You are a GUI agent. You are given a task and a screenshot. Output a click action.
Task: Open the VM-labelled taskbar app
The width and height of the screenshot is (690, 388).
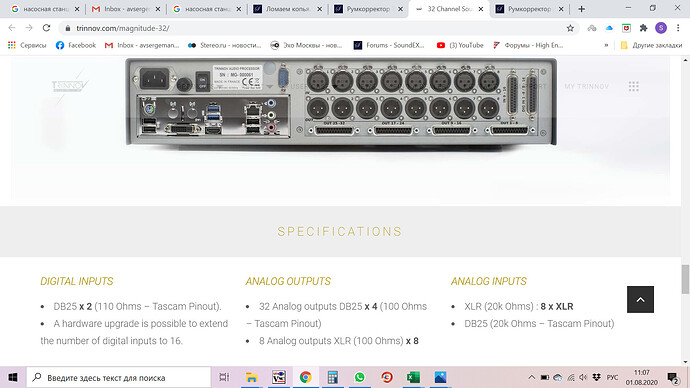(279, 377)
